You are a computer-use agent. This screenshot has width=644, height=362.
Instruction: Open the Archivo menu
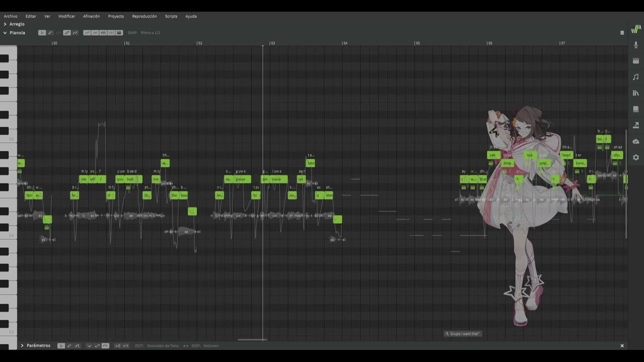coord(11,16)
